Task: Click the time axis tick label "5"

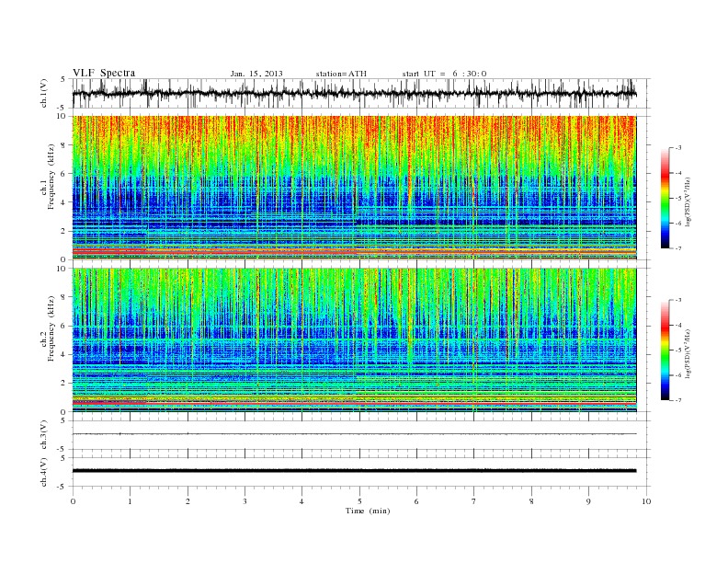Action: pyautogui.click(x=359, y=501)
